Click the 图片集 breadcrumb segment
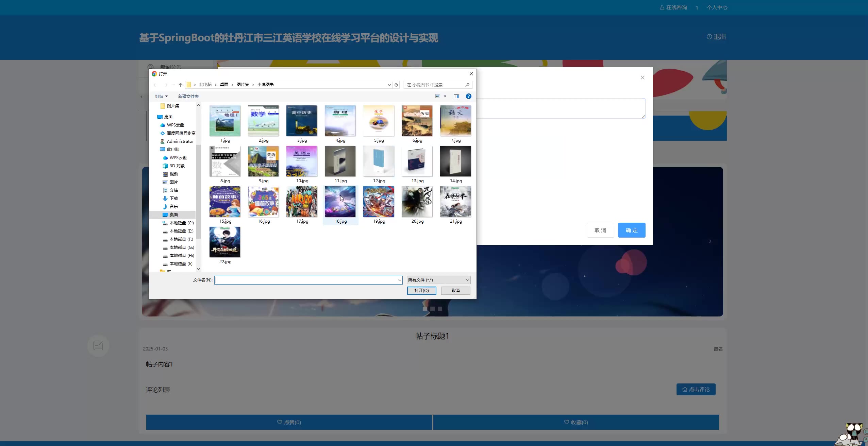This screenshot has height=446, width=868. coord(243,85)
